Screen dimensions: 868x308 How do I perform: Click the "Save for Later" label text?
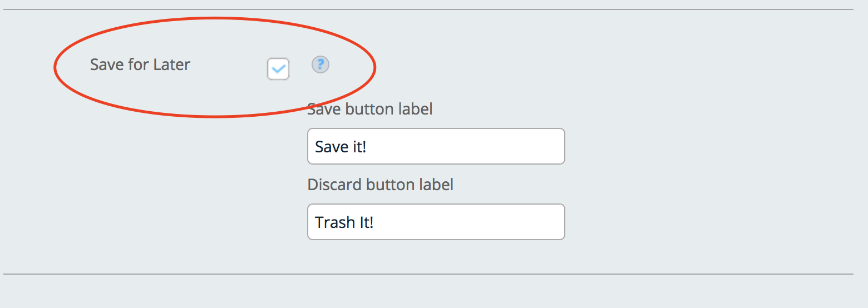(x=140, y=64)
